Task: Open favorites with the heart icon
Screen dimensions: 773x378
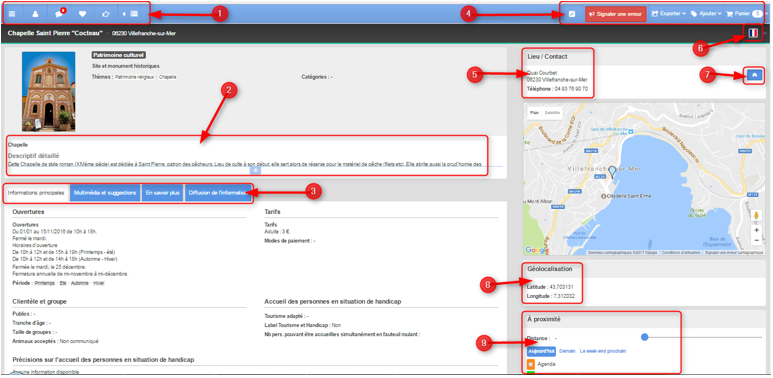Action: tap(82, 14)
